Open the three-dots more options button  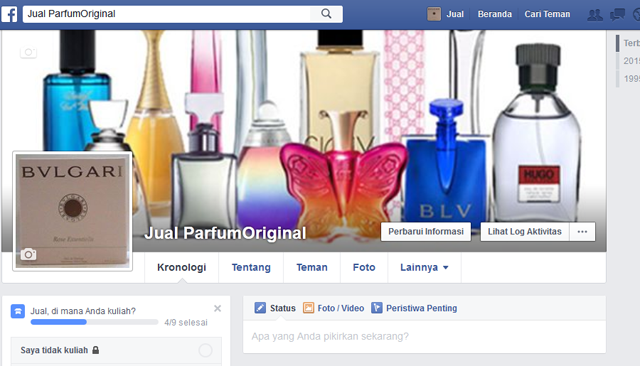pyautogui.click(x=582, y=231)
